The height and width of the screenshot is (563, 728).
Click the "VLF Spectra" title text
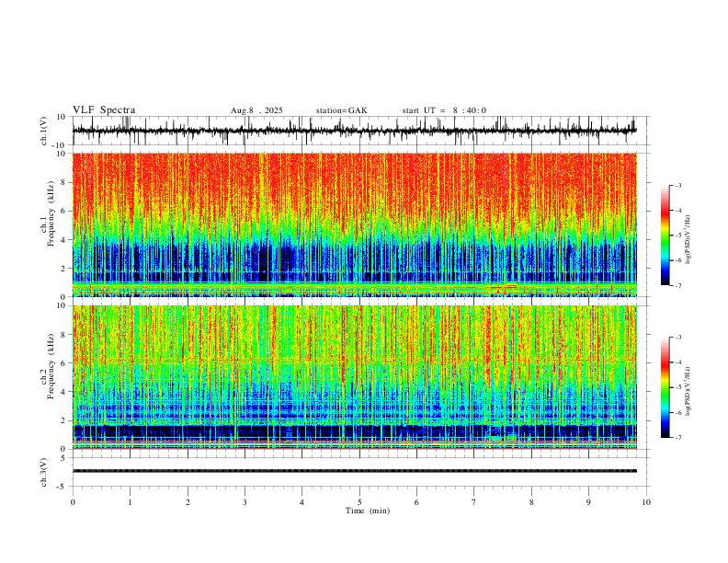pyautogui.click(x=104, y=110)
